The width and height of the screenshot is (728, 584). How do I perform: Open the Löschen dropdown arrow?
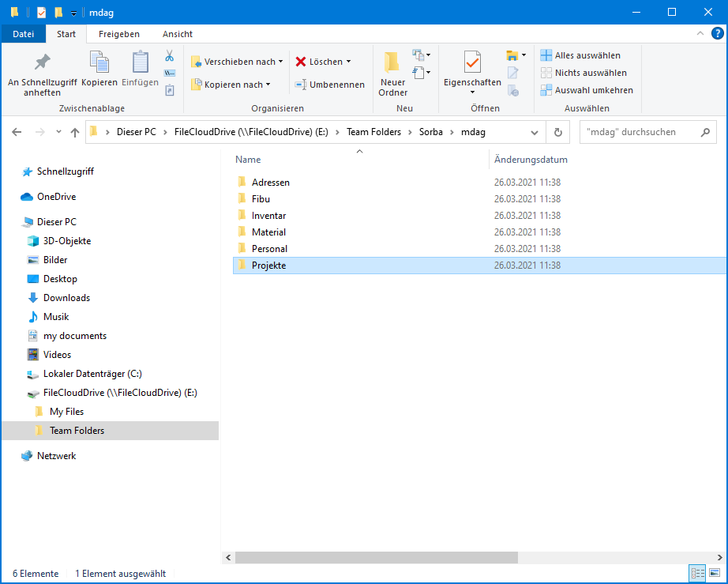(x=349, y=62)
